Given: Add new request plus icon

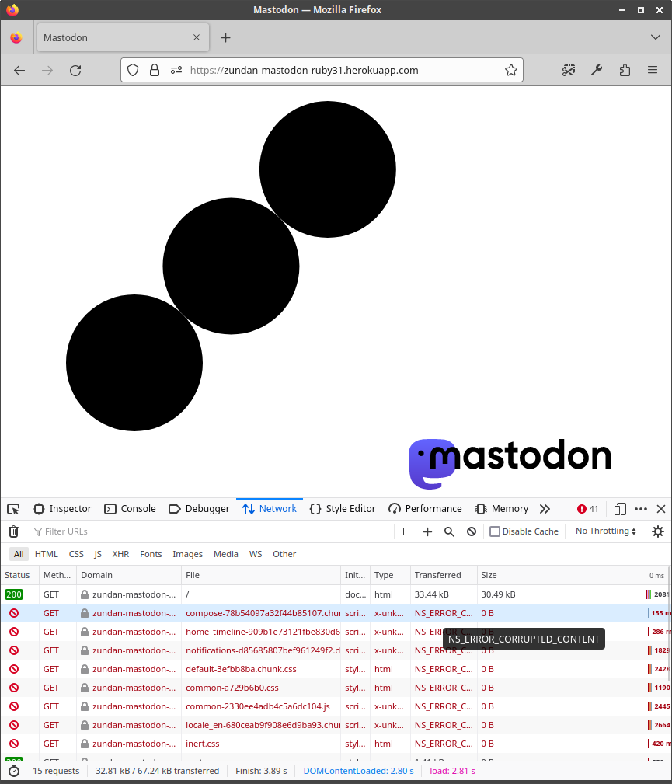Looking at the screenshot, I should pos(427,531).
